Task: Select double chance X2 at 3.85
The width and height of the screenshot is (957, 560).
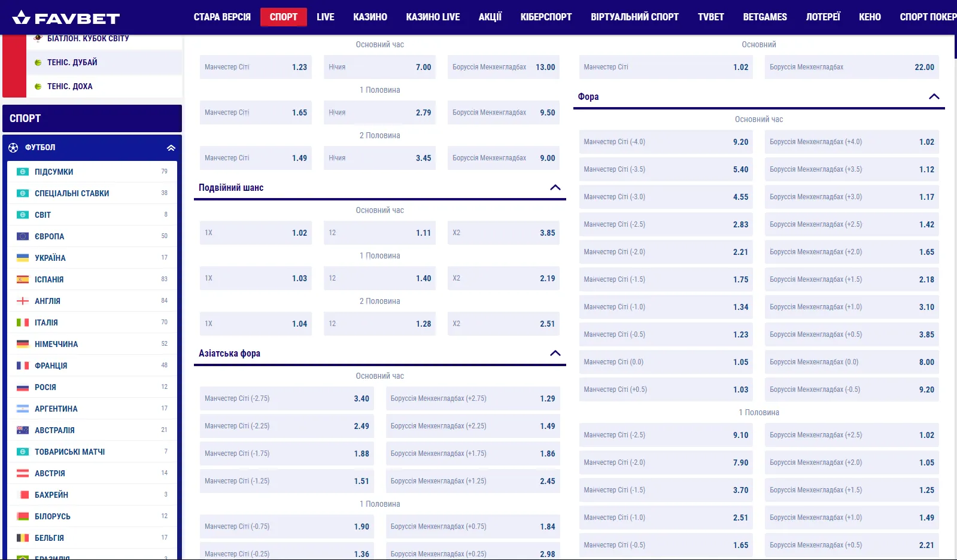Action: tap(503, 233)
